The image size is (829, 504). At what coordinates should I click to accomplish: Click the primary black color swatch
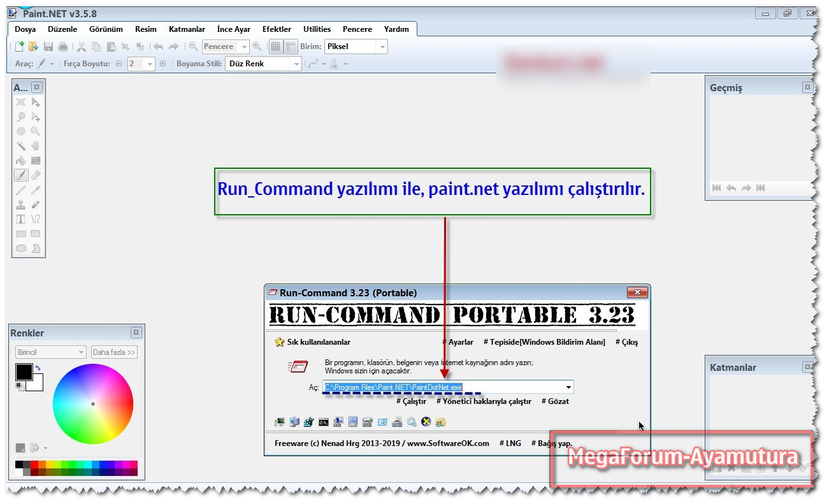click(x=24, y=372)
